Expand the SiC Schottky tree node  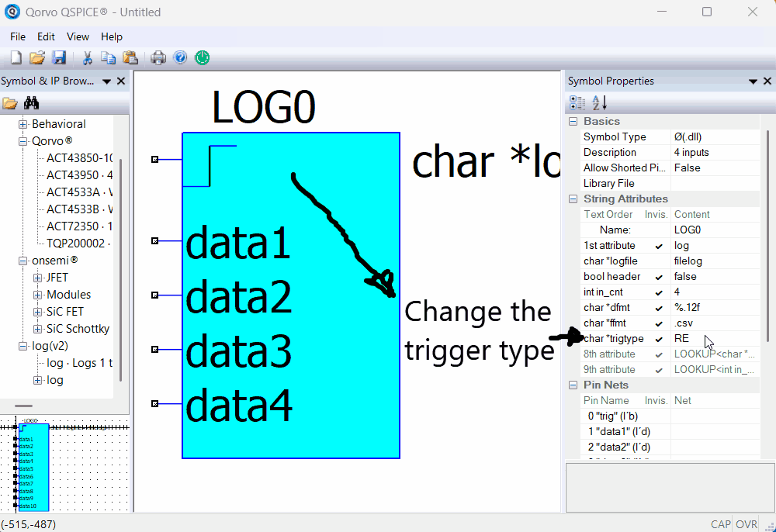37,329
